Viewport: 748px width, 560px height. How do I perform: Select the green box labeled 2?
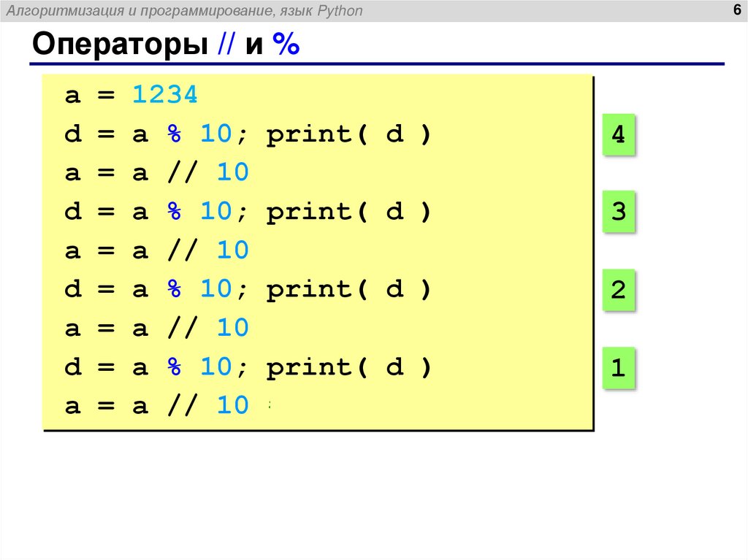pyautogui.click(x=617, y=290)
